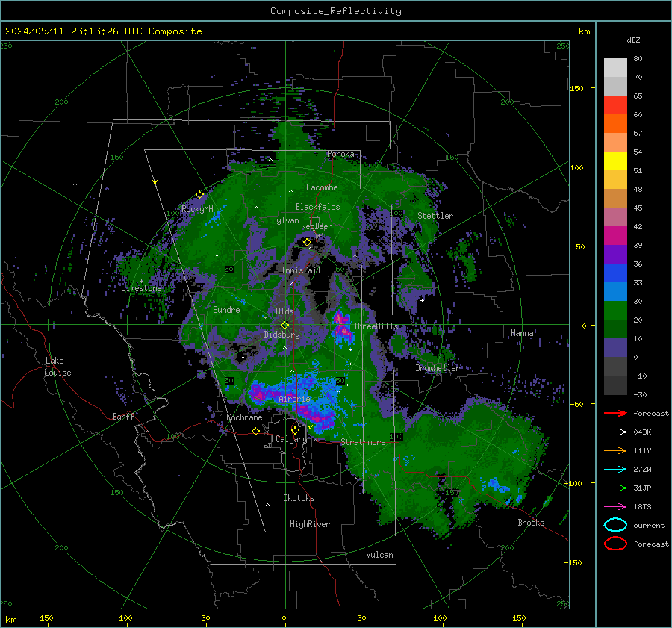Click the cyan 27ZW arrow legend icon

[x=615, y=470]
